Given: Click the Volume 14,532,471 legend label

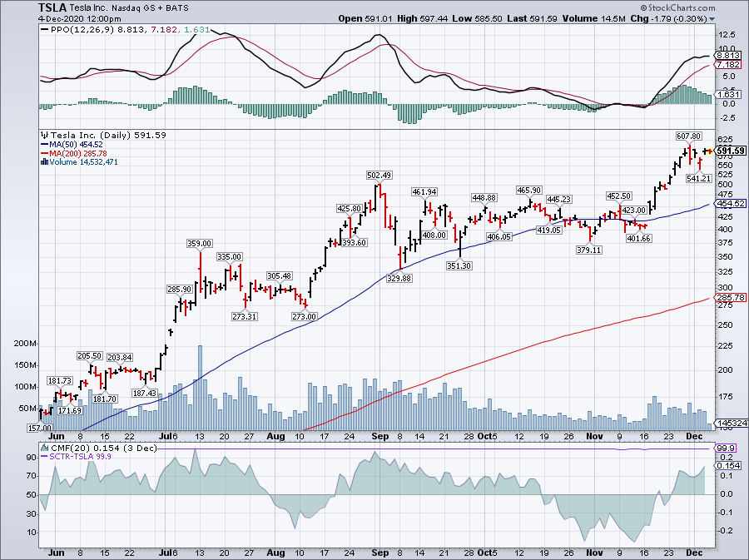Looking at the screenshot, I should (83, 161).
